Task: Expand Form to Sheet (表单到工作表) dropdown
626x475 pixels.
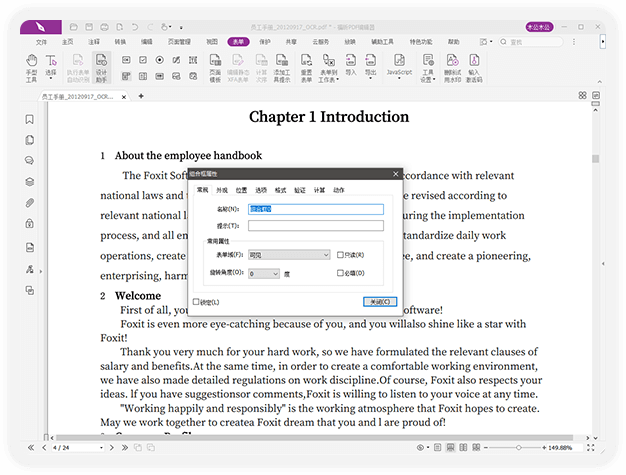Action: coord(329,68)
